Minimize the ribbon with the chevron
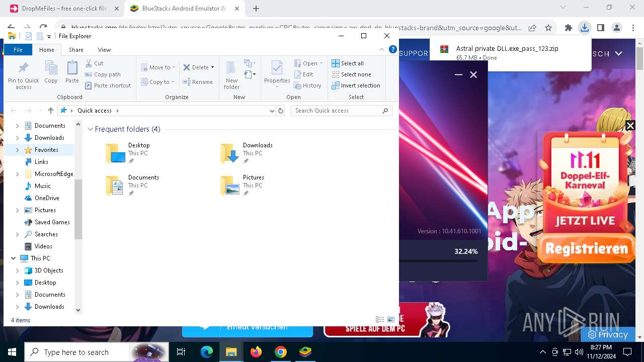The height and width of the screenshot is (362, 644). pos(382,49)
